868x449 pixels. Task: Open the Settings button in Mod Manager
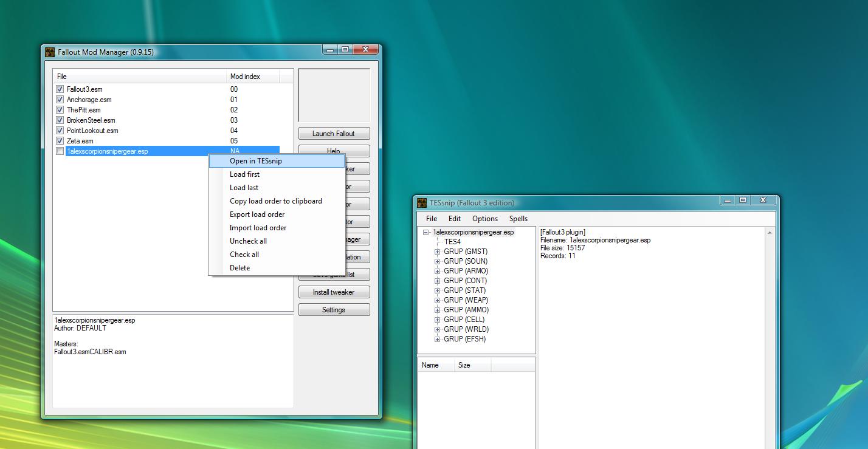point(334,310)
